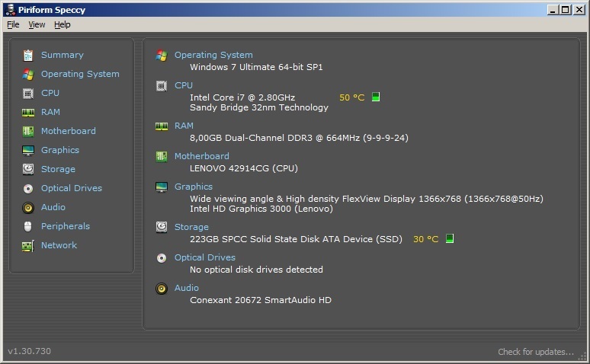Open Storage section in sidebar
590x364 pixels.
[59, 169]
